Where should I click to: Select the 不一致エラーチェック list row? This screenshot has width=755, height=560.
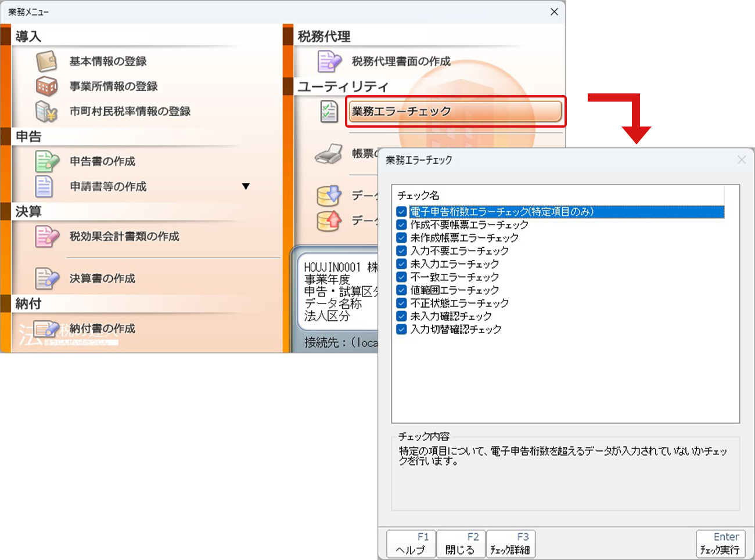click(454, 277)
